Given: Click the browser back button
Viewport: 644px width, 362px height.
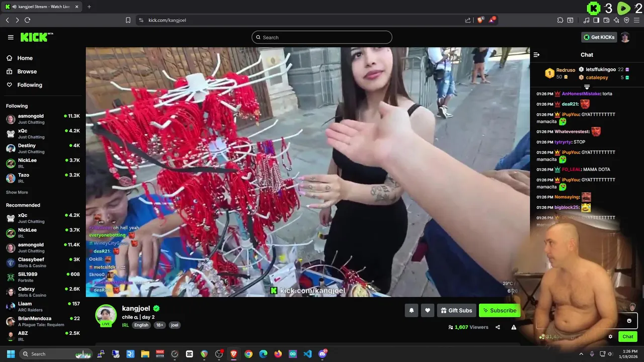Looking at the screenshot, I should coord(7,20).
